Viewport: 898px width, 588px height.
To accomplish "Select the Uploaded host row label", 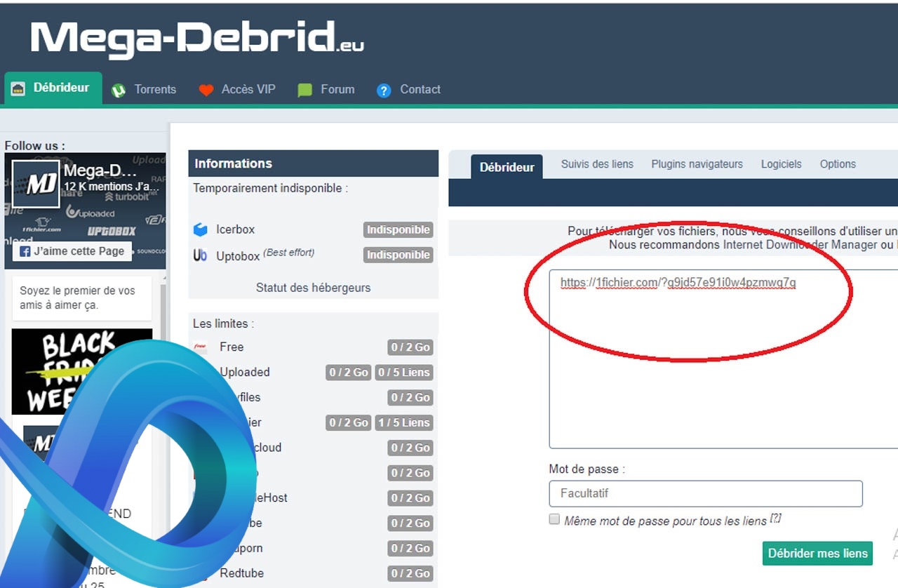I will point(245,372).
